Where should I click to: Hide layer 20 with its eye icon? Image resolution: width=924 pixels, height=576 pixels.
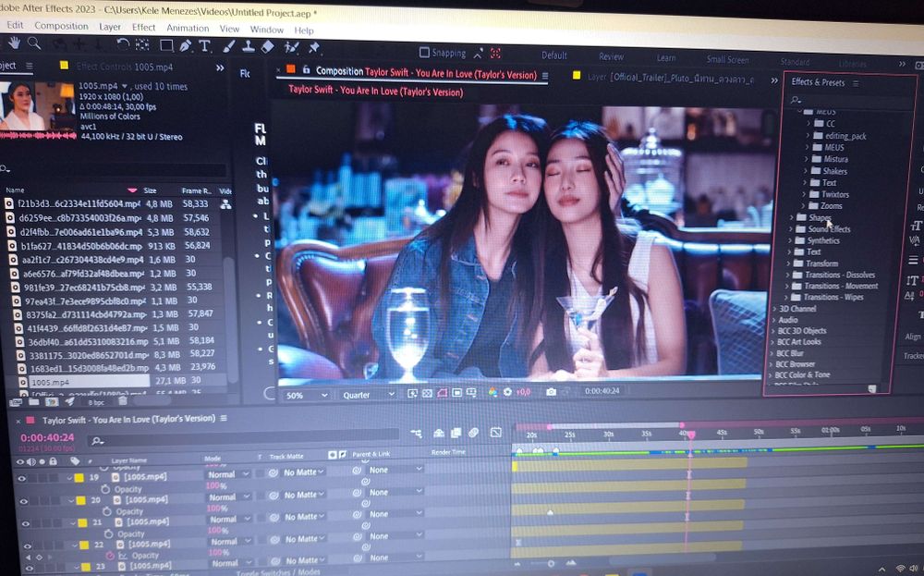(24, 501)
